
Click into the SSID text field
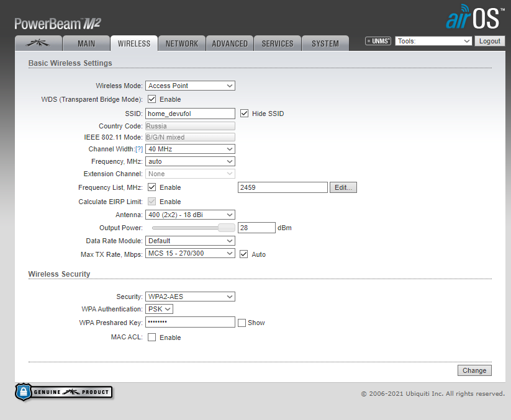[190, 114]
